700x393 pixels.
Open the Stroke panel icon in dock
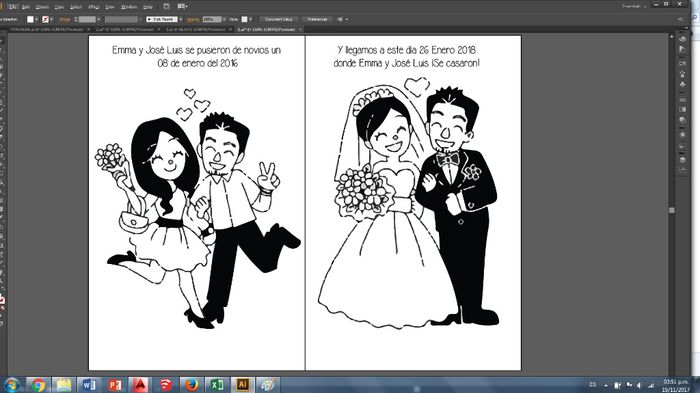683,100
